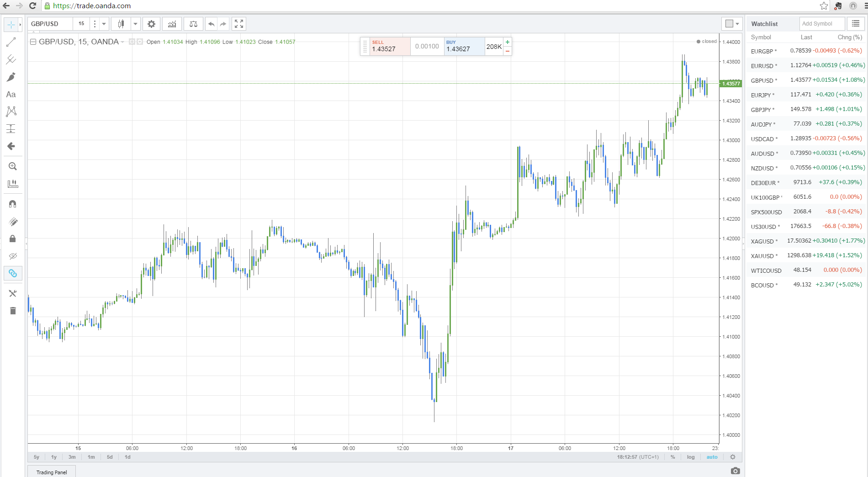The height and width of the screenshot is (477, 868).
Task: Open chart properties gear icon
Action: click(x=151, y=24)
